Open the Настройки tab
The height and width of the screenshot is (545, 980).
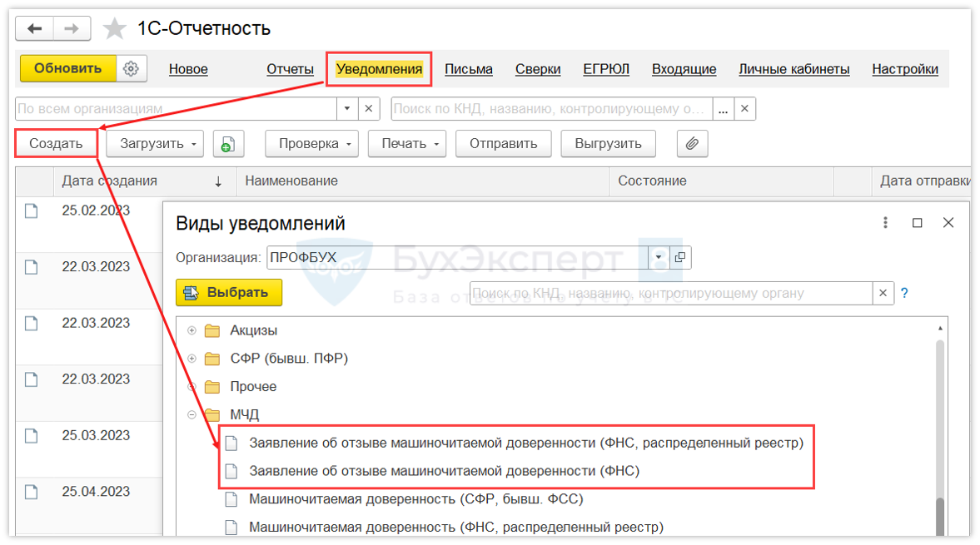coord(905,69)
